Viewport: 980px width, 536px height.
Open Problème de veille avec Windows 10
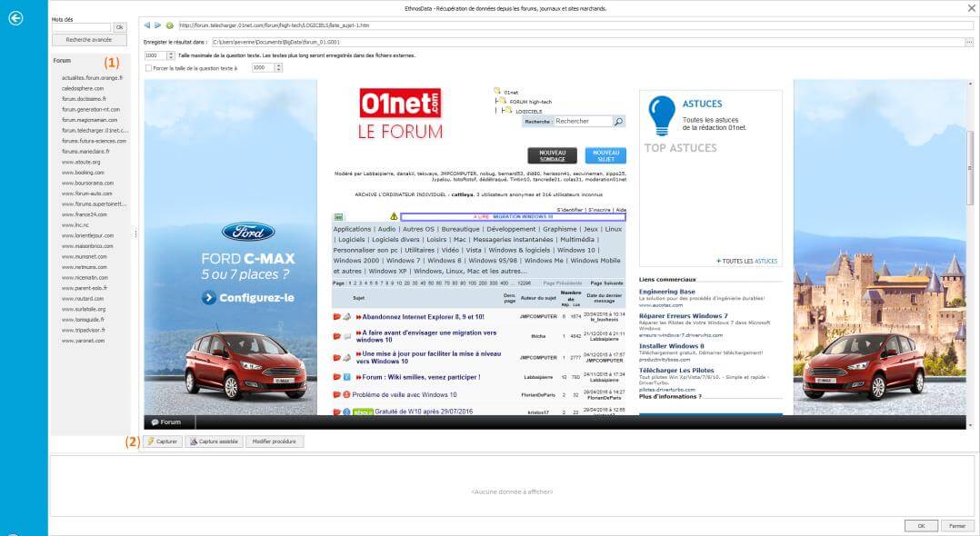tap(405, 395)
